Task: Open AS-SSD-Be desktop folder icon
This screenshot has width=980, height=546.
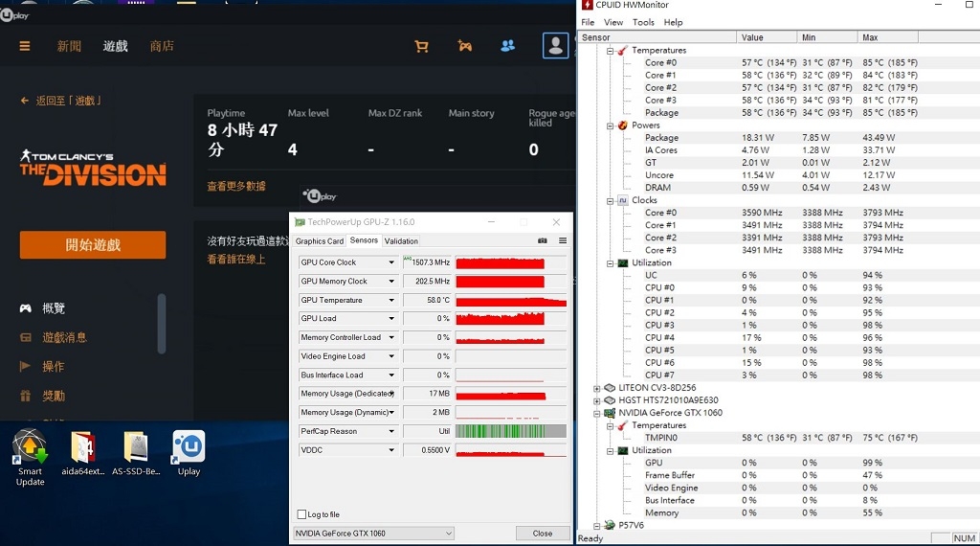Action: 136,453
